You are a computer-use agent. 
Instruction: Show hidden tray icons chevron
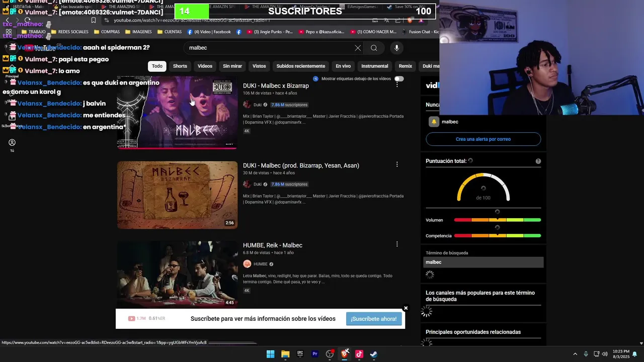[x=575, y=354]
